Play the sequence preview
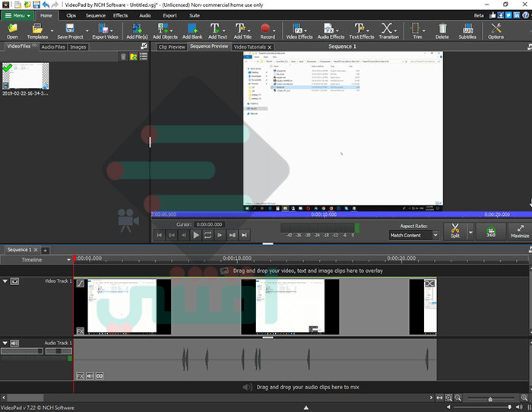Image resolution: width=532 pixels, height=412 pixels. (196, 235)
